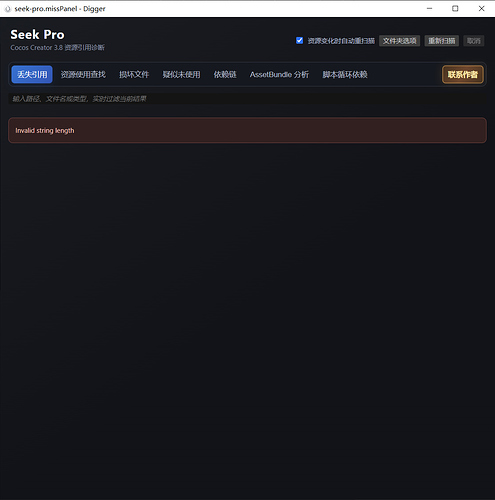This screenshot has height=500, width=495.
Task: Click the 资源变化时自动重扫描 label text
Action: [x=341, y=41]
